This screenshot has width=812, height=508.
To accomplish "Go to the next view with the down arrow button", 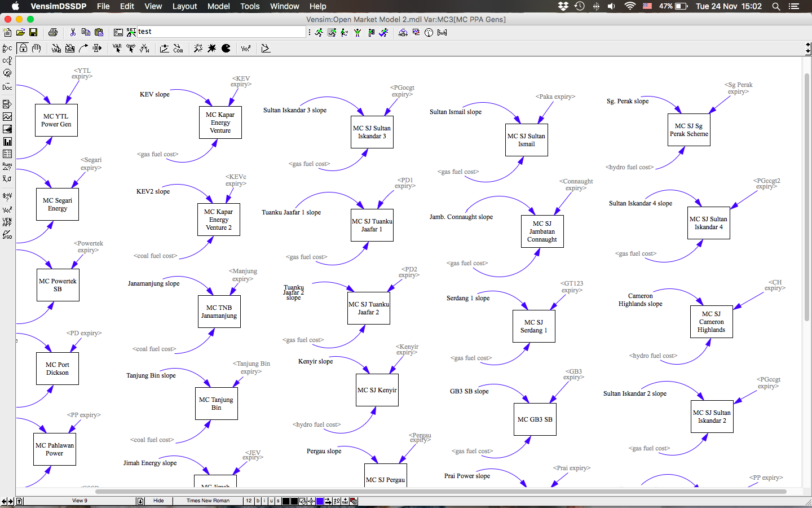I will 140,501.
